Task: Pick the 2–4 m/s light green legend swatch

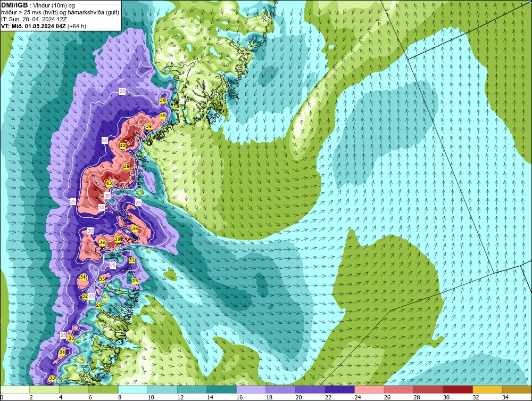Action: [45, 389]
